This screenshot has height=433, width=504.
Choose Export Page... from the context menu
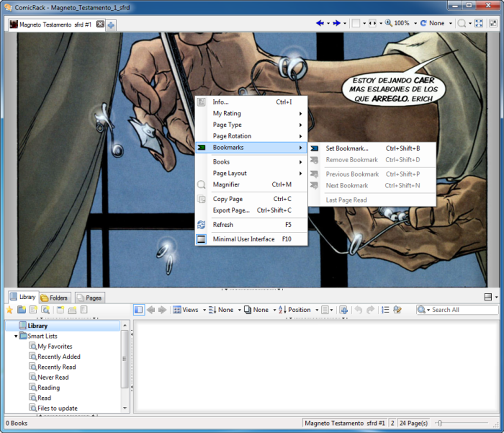coord(252,210)
